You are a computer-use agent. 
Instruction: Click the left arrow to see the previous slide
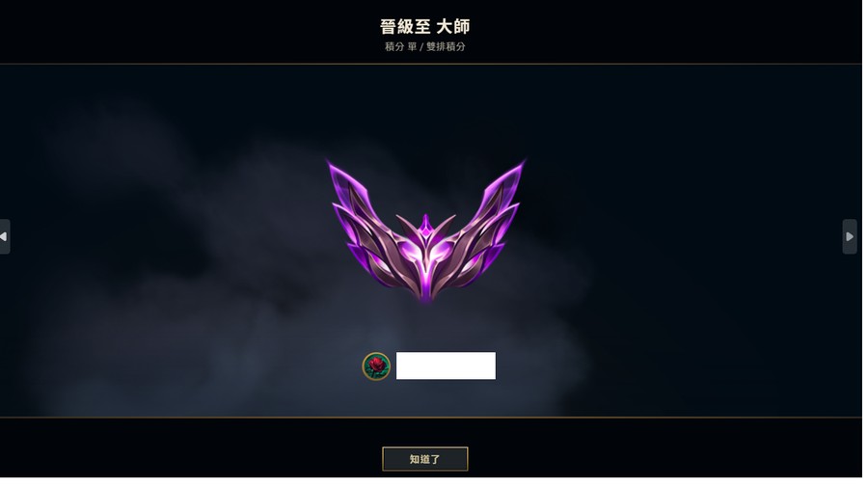coord(5,237)
